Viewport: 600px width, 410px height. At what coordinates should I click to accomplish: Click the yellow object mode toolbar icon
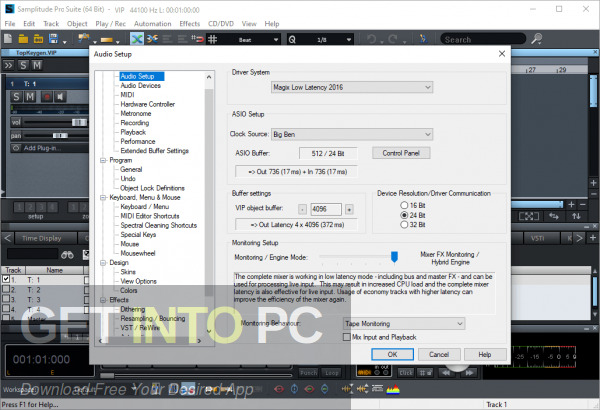pos(107,39)
